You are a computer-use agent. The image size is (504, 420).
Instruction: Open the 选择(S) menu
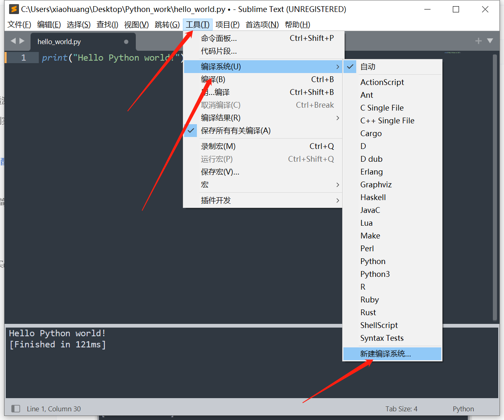pyautogui.click(x=78, y=25)
